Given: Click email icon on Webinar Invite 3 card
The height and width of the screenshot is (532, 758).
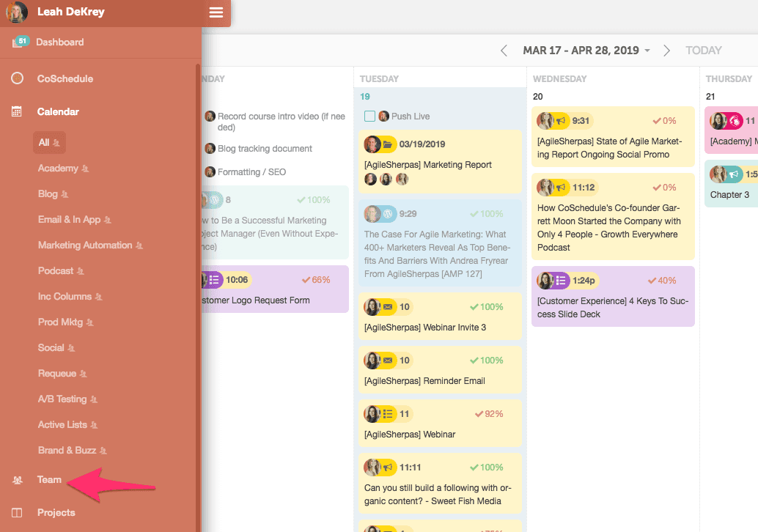Looking at the screenshot, I should [388, 307].
